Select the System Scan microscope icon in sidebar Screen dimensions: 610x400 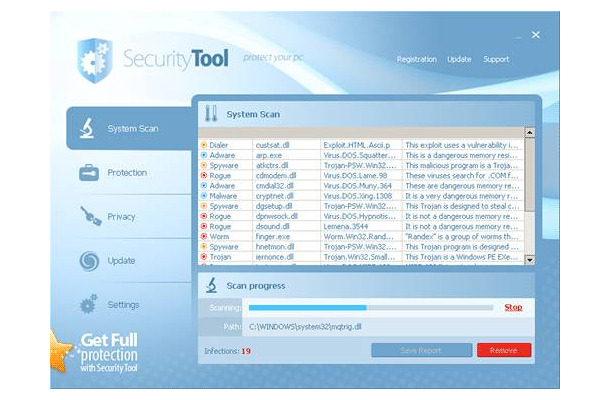87,128
